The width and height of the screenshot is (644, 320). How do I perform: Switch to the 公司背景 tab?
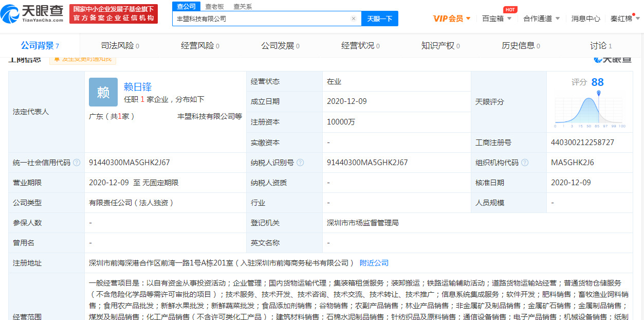pyautogui.click(x=40, y=46)
